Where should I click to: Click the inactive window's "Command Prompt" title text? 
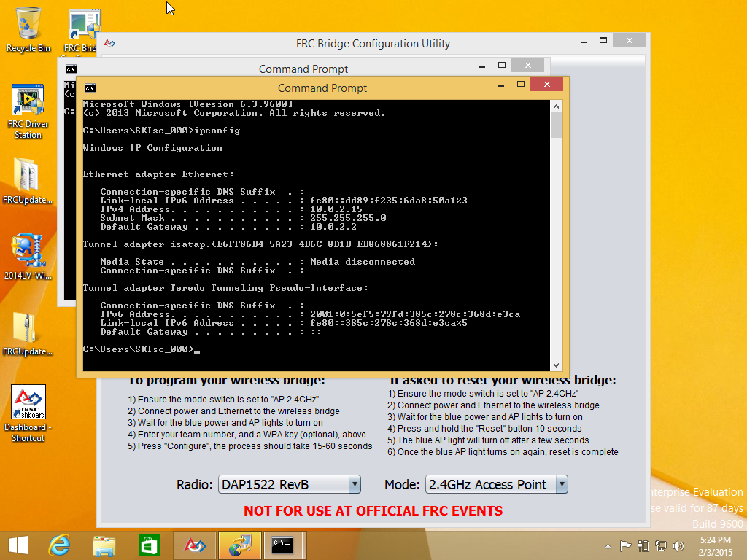tap(303, 69)
